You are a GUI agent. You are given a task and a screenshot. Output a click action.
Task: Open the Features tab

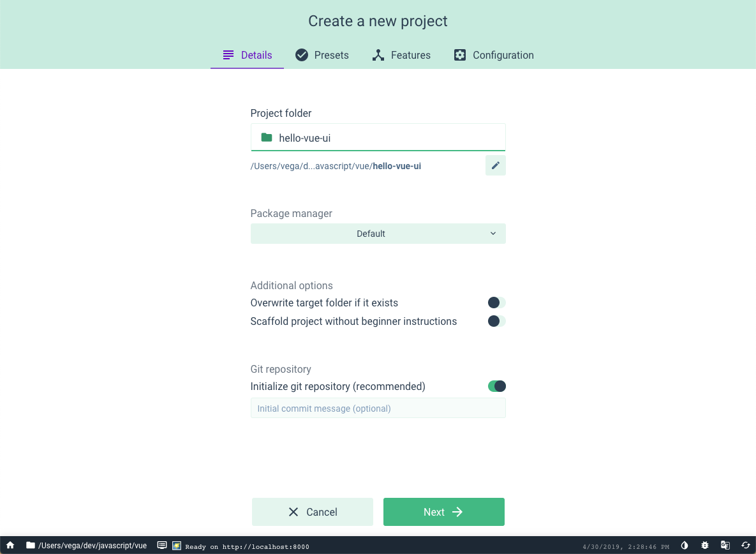click(401, 55)
